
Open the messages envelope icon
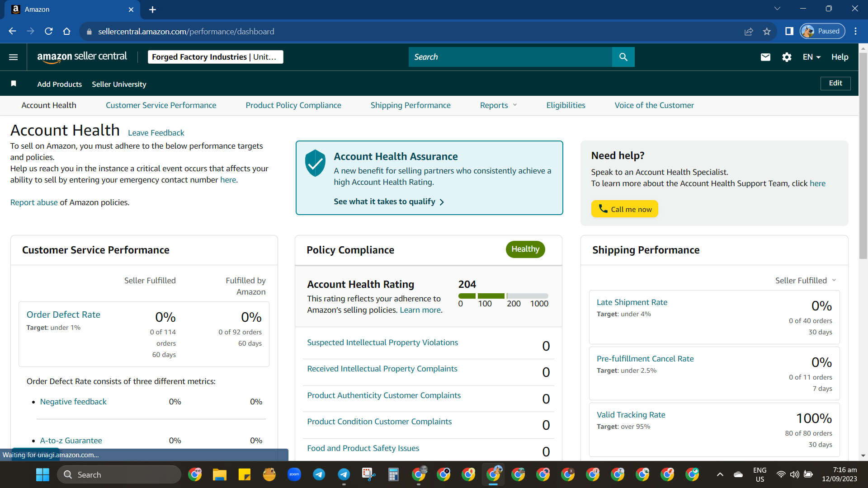tap(765, 57)
